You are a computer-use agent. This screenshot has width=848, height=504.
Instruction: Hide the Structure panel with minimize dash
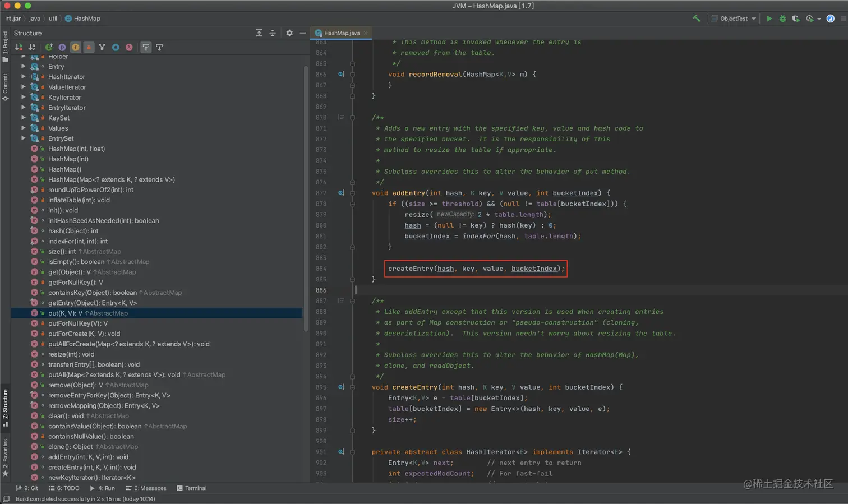point(303,33)
